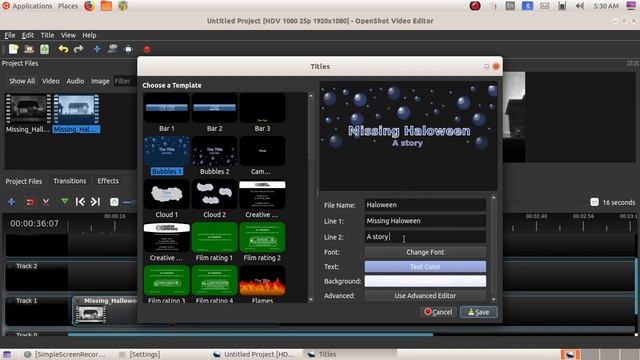The height and width of the screenshot is (360, 640).
Task: Toggle the snapping magnet icon
Action: pos(30,202)
